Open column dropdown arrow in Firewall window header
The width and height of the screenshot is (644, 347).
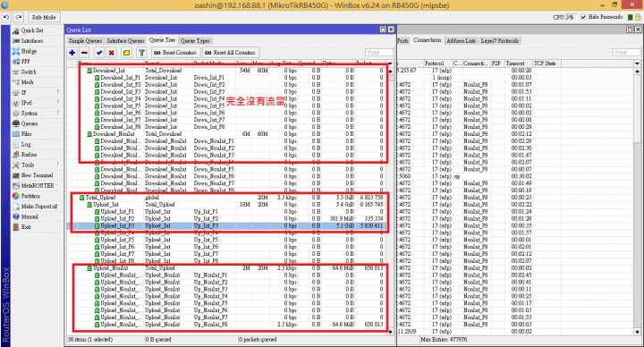click(637, 63)
